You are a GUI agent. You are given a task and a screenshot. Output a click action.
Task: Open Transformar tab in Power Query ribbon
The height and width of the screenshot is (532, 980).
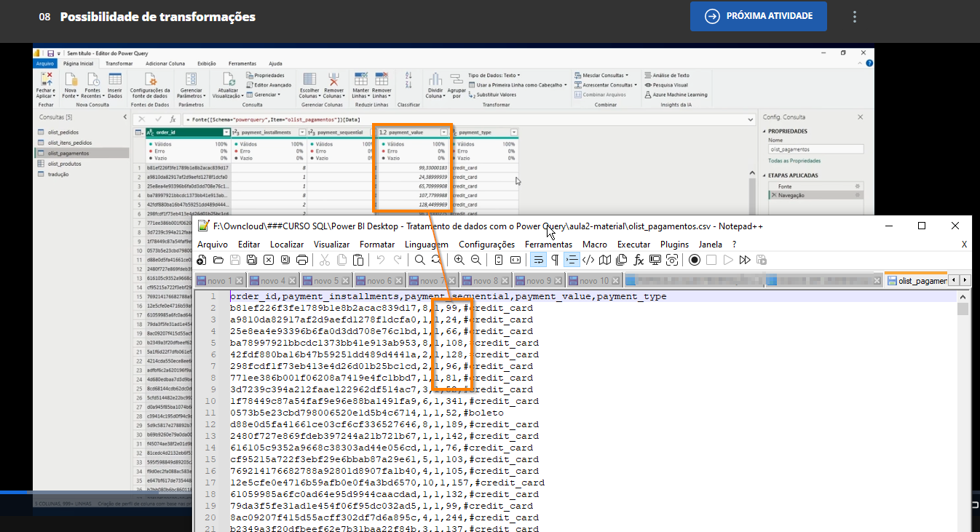(x=119, y=63)
